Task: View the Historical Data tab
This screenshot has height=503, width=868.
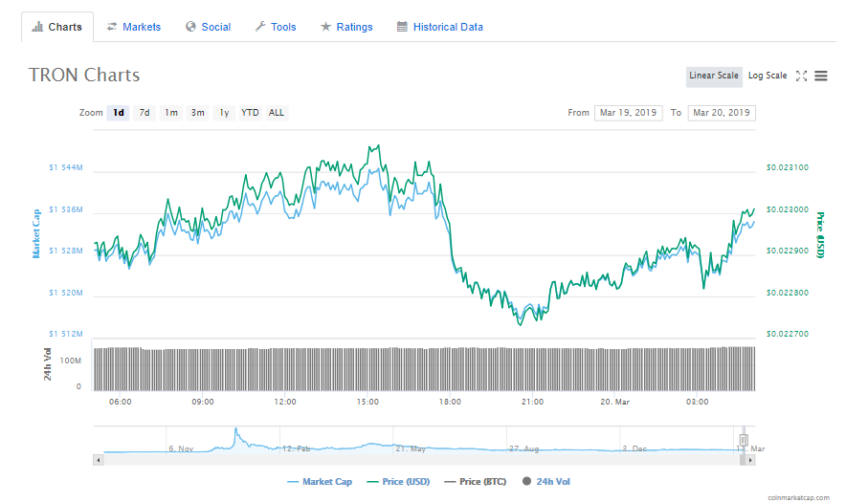Action: pos(440,27)
